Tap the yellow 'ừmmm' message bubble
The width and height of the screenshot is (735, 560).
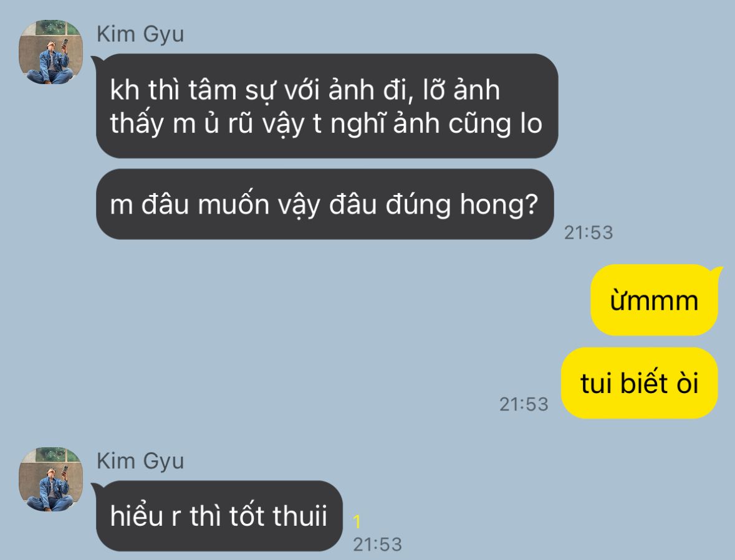click(x=654, y=300)
